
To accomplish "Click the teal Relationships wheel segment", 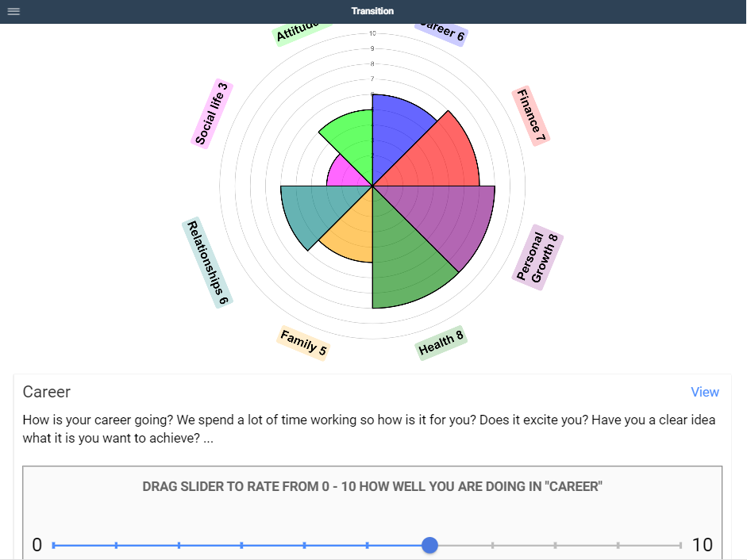I will [314, 209].
